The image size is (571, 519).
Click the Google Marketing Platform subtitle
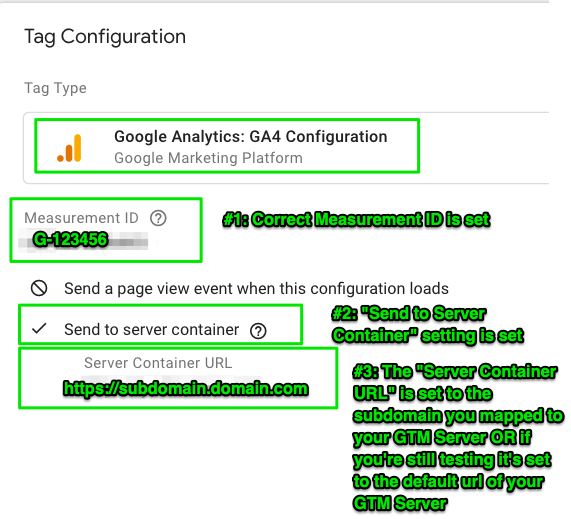pyautogui.click(x=208, y=158)
